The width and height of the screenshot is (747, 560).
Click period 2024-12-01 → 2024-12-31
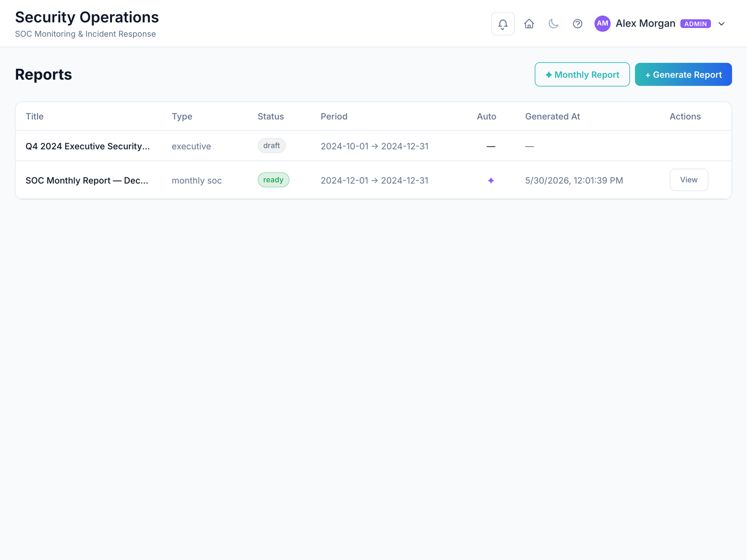pos(374,181)
